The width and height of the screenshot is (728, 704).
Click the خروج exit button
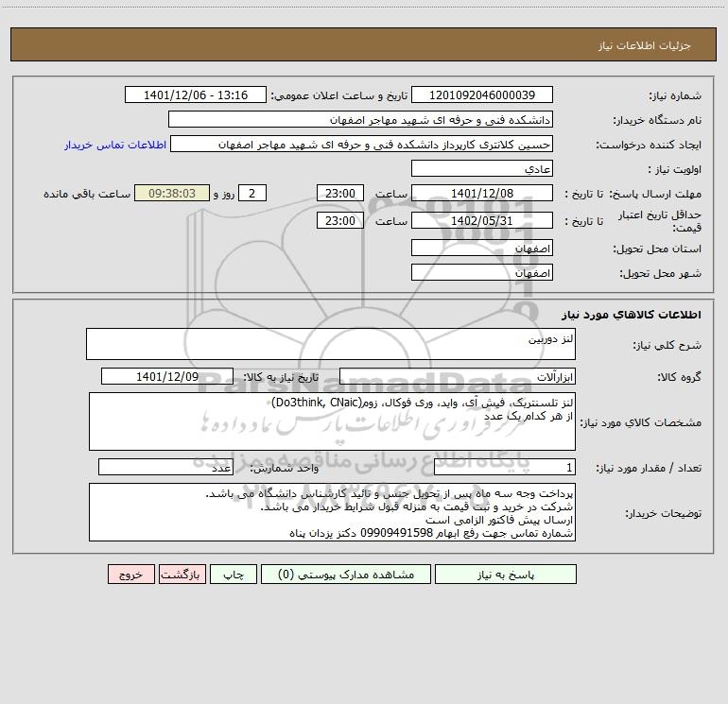coord(130,574)
